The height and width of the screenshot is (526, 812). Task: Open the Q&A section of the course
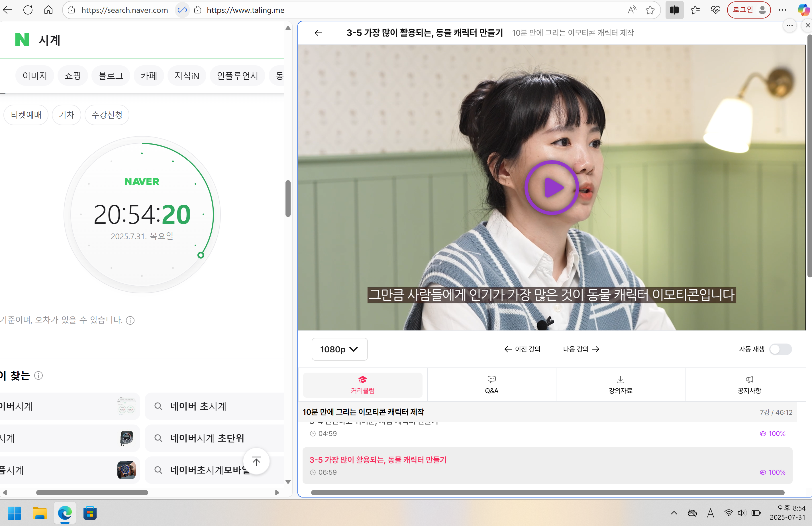coord(491,385)
